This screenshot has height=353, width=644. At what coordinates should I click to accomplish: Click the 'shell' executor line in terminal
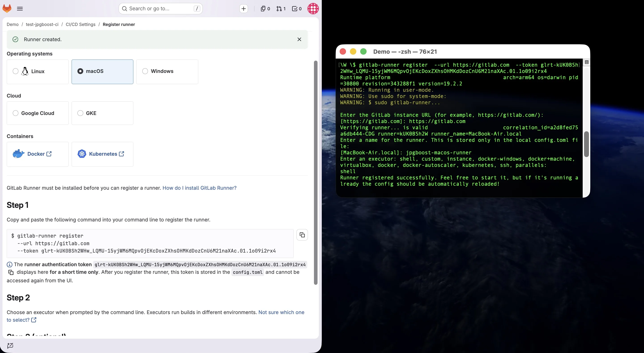coord(348,171)
